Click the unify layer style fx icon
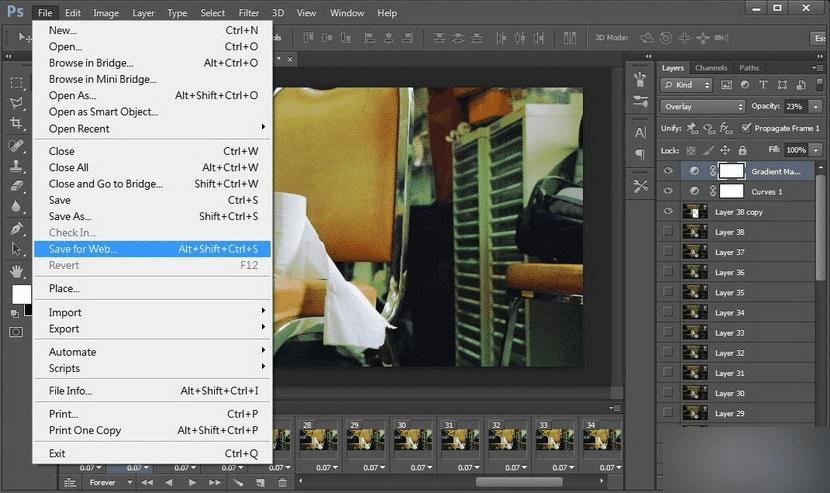Image resolution: width=830 pixels, height=493 pixels. click(x=726, y=128)
